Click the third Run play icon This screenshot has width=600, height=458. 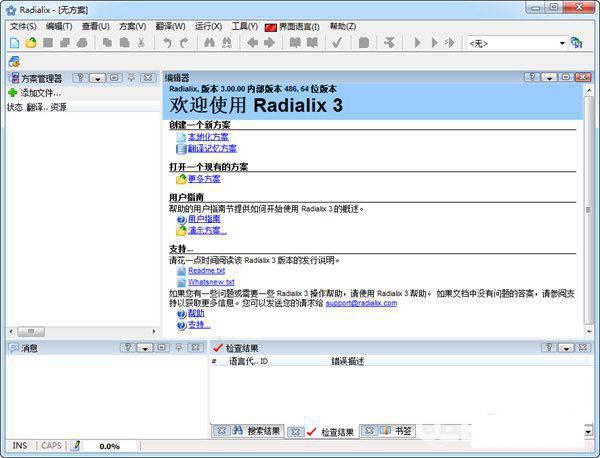tap(450, 43)
